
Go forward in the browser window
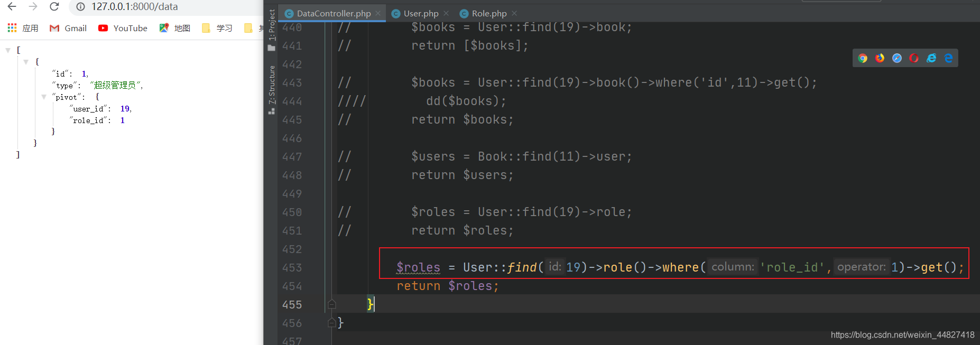33,6
